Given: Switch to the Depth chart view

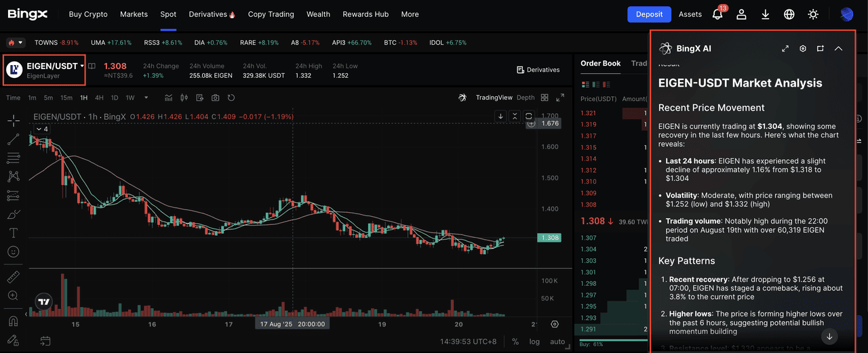Looking at the screenshot, I should pos(526,98).
